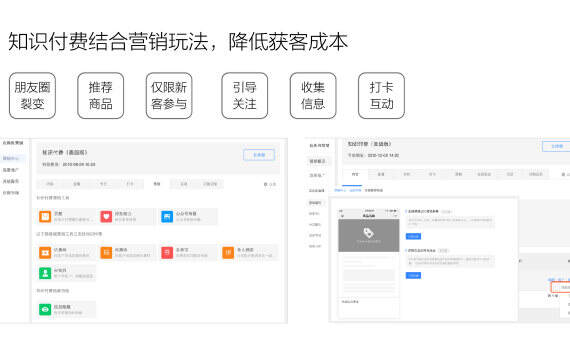Open the blue-underlined active tab in right panel
The width and height of the screenshot is (570, 360).
pyautogui.click(x=354, y=175)
